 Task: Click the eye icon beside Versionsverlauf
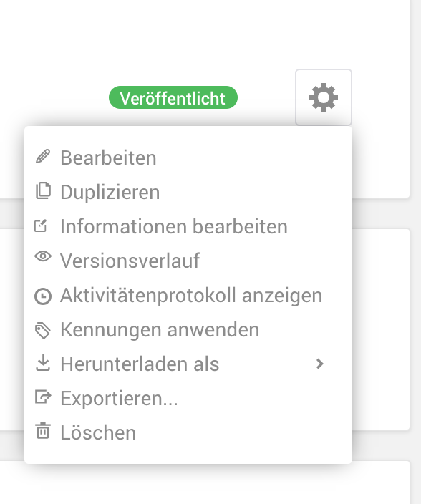coord(43,256)
